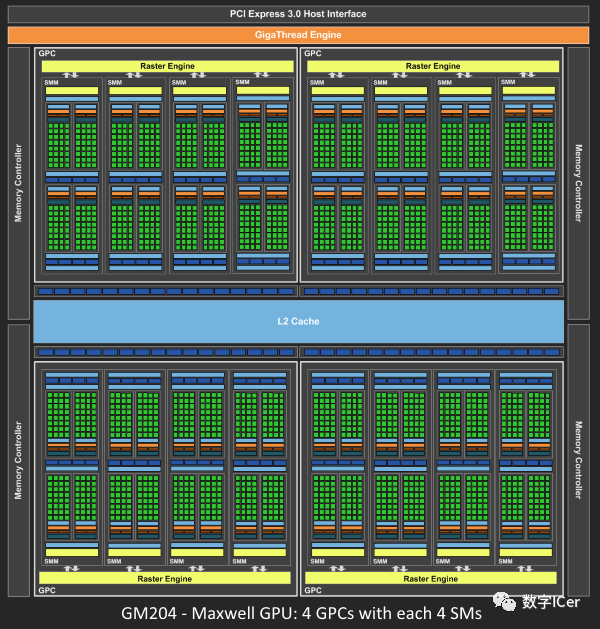The image size is (600, 629).
Task: Click the lower-right Memory Controller block
Action: click(578, 460)
